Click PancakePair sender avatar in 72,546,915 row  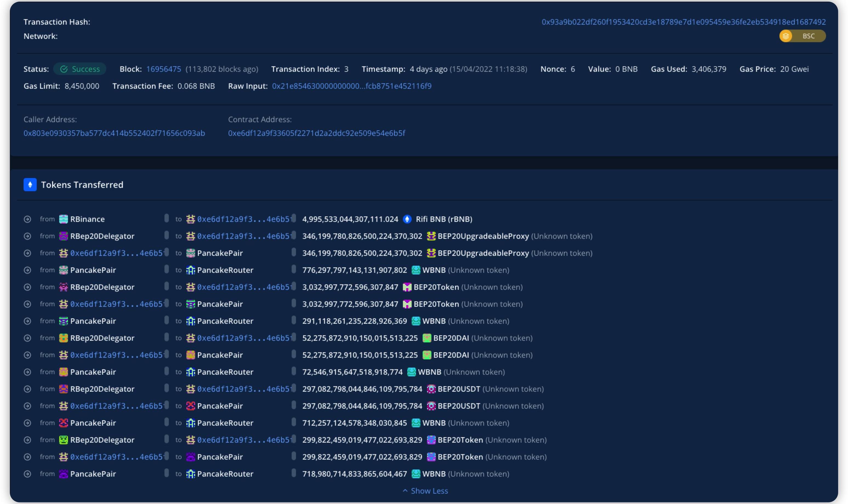[x=64, y=372]
